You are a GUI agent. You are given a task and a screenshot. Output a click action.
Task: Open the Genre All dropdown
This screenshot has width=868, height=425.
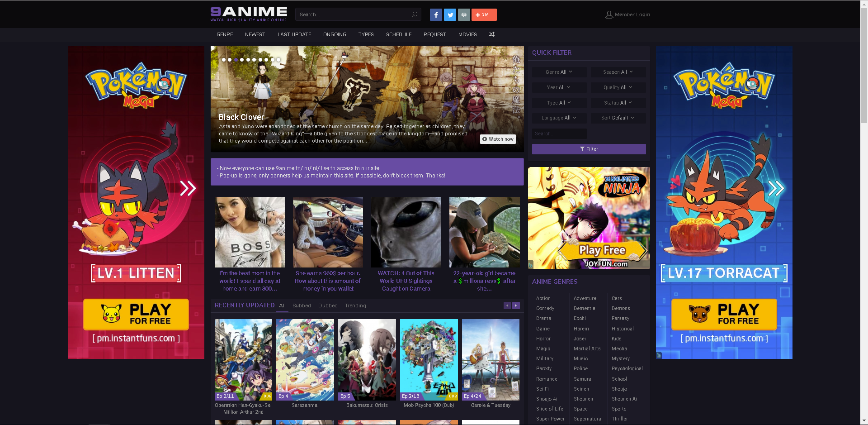pos(559,72)
